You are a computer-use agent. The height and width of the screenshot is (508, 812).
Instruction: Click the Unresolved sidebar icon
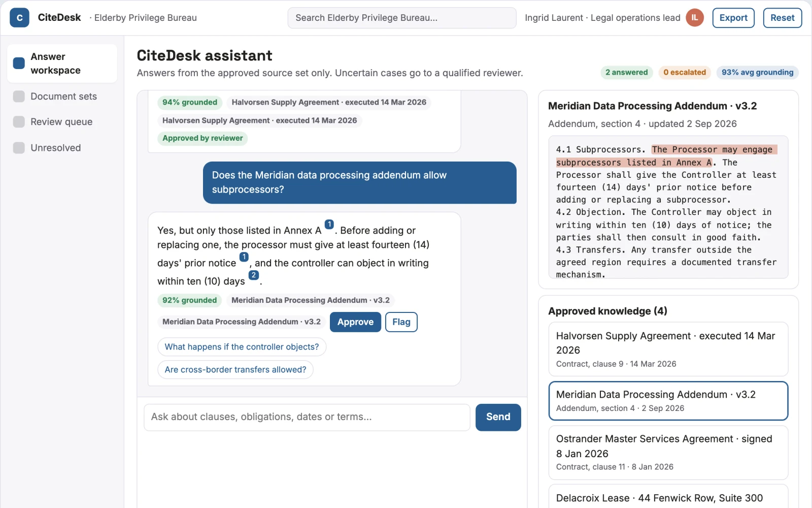tap(19, 148)
